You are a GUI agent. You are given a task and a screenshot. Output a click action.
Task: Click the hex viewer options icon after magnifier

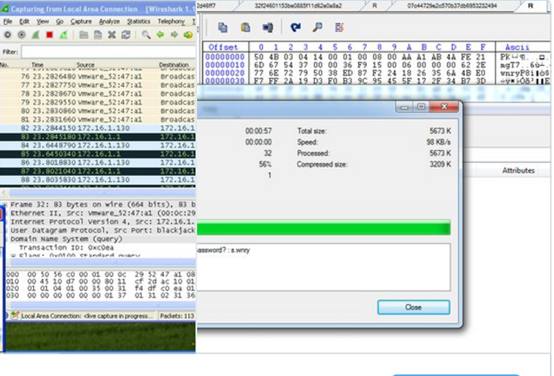click(339, 27)
